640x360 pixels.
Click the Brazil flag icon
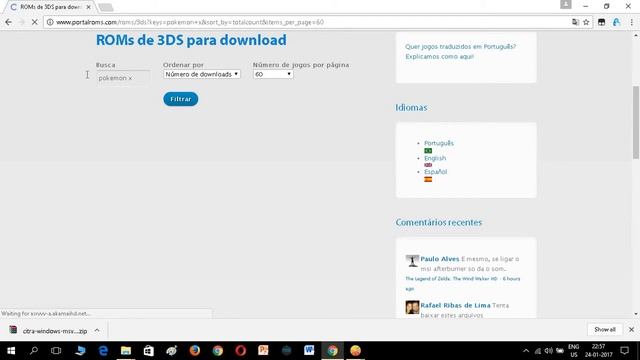tap(428, 151)
